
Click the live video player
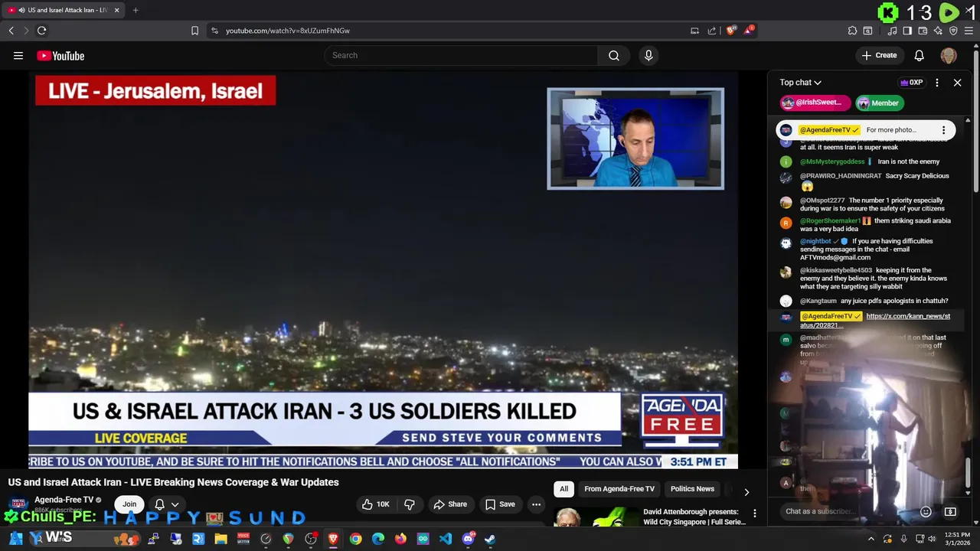click(383, 269)
